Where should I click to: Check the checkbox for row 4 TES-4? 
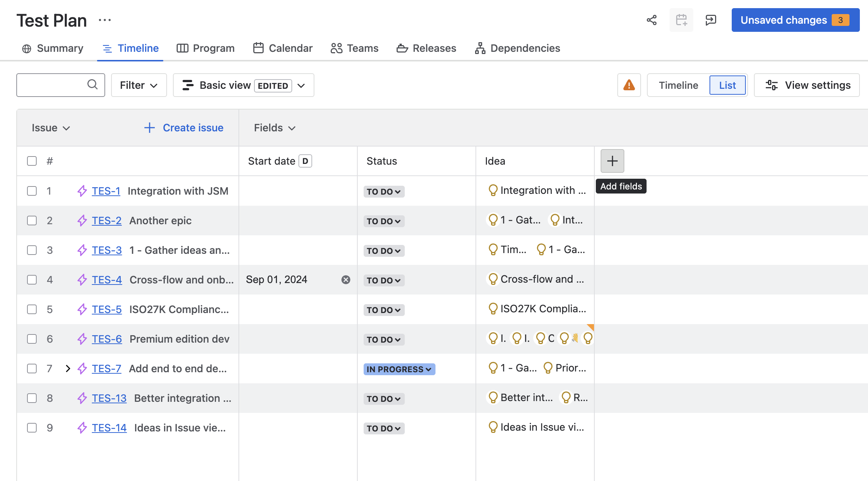click(31, 280)
